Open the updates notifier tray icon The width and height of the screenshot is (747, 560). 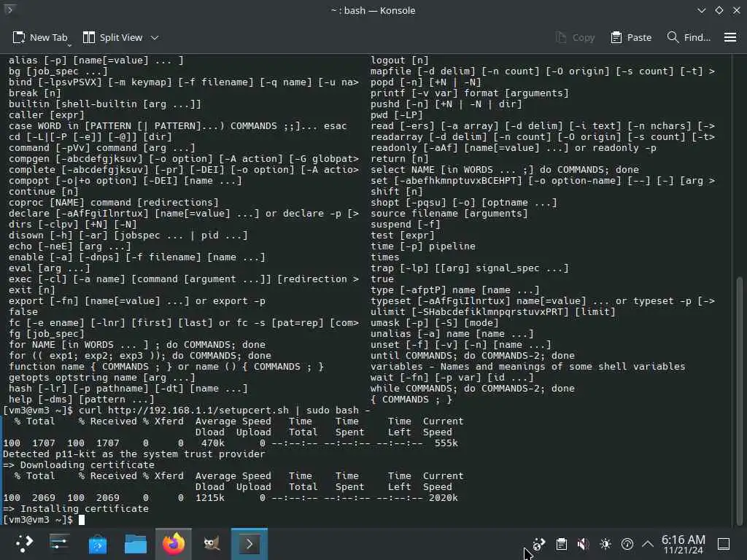point(539,544)
